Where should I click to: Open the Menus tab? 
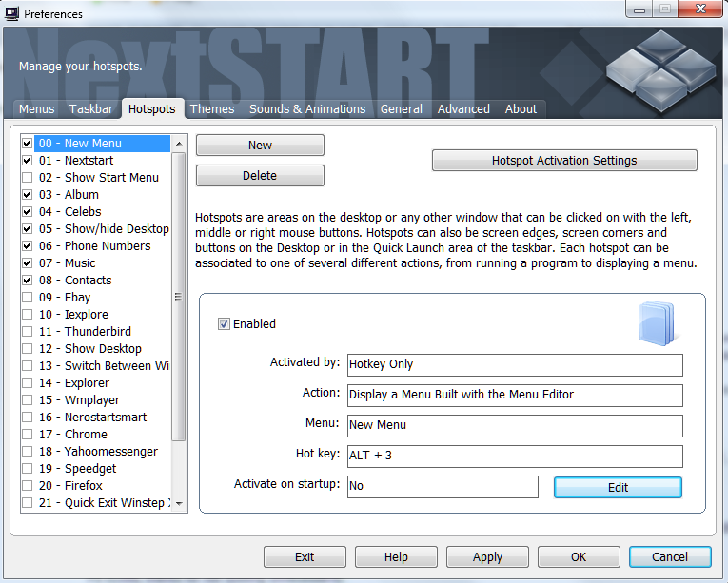pos(37,109)
